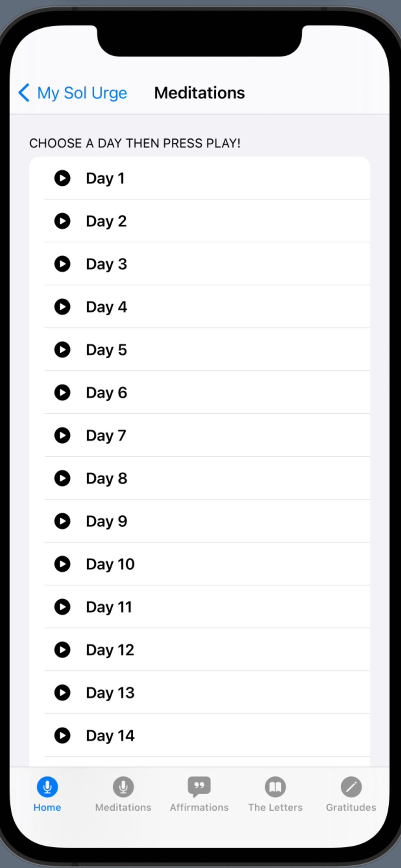Select the Day 5 meditation row
This screenshot has height=868, width=401.
(x=200, y=349)
